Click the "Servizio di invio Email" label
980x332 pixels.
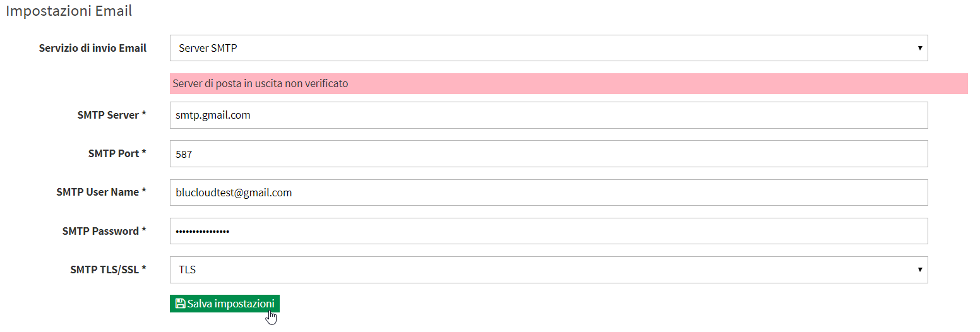point(93,48)
